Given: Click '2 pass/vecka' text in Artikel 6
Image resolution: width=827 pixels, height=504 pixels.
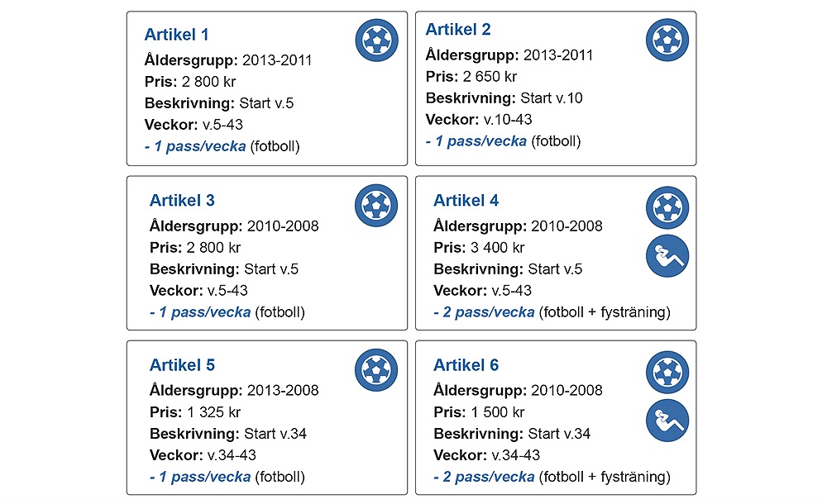Looking at the screenshot, I should pos(489,477).
